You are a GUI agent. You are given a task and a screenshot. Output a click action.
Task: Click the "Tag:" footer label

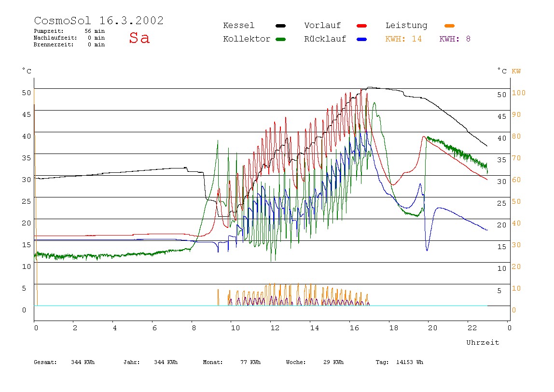(382, 362)
